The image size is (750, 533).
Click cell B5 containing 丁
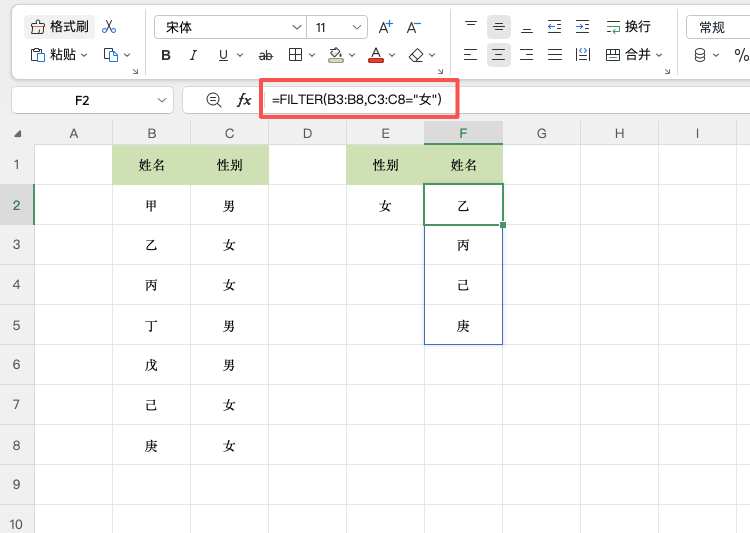point(152,325)
